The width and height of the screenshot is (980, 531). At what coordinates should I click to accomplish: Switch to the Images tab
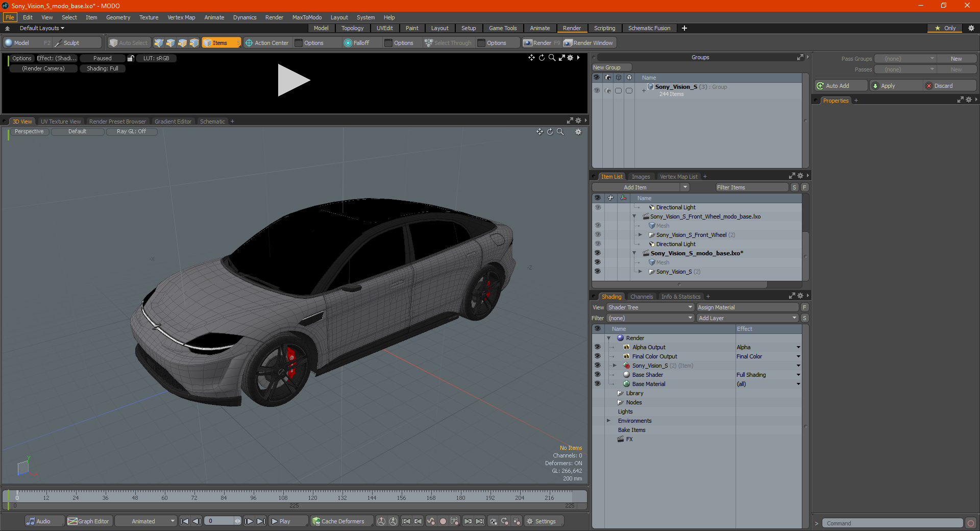coord(641,177)
